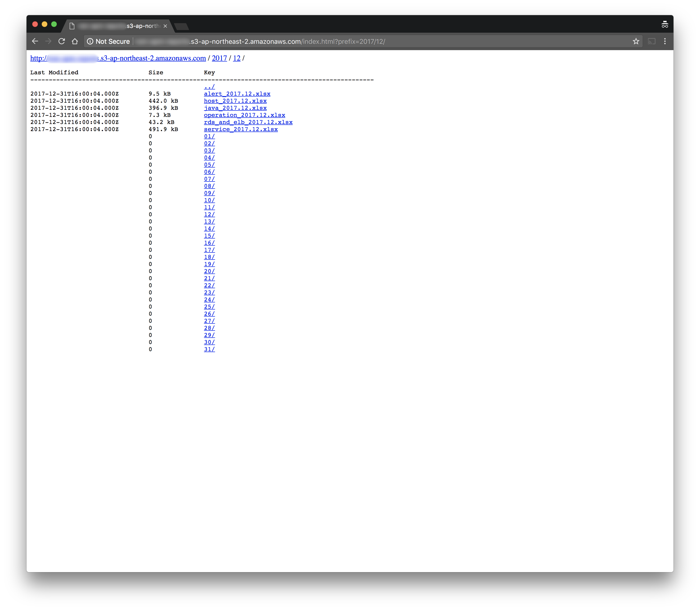
Task: Open folder 15/
Action: coord(209,236)
